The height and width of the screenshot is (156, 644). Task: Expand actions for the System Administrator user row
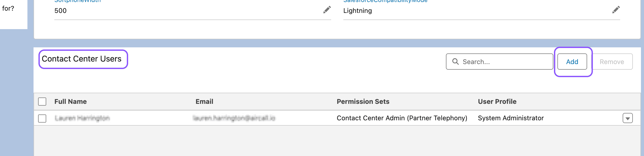627,118
